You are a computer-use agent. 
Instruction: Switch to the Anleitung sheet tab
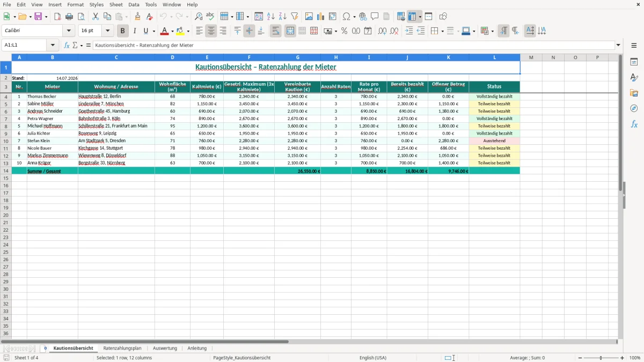(197, 348)
